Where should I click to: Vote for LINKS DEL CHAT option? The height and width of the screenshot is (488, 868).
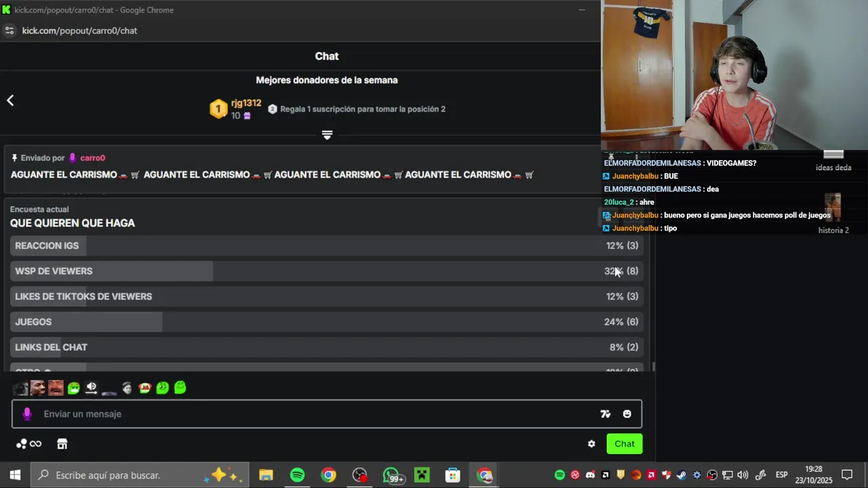(326, 347)
